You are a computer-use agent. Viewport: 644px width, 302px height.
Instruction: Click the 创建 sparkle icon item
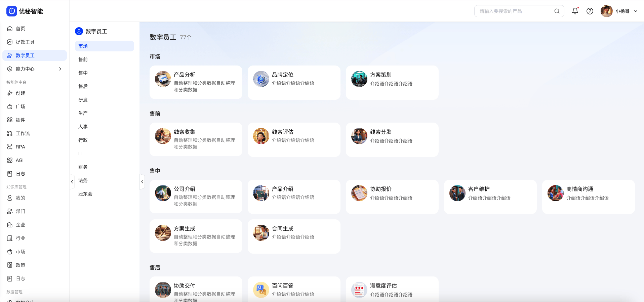10,93
